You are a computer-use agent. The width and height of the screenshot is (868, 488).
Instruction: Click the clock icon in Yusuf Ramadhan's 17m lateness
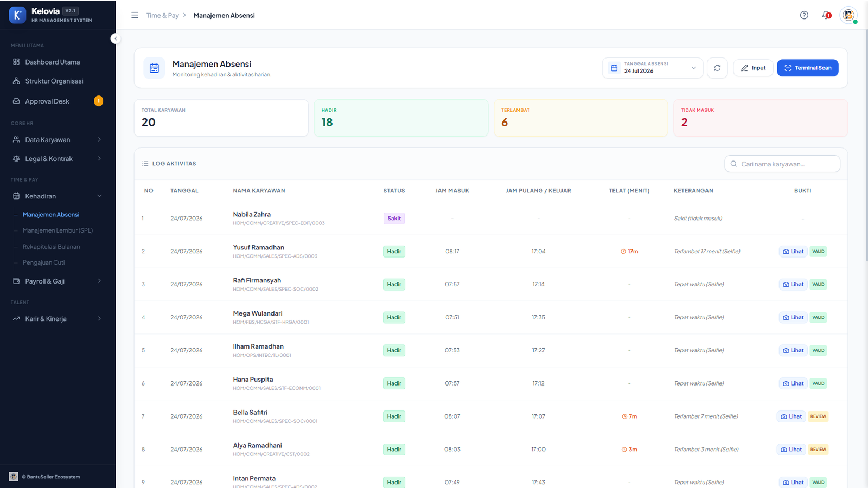point(623,252)
